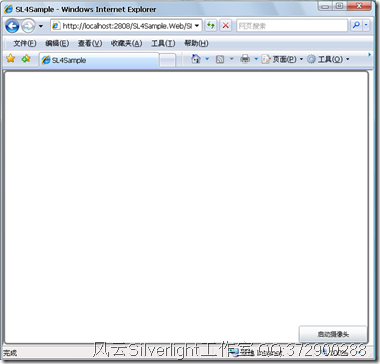380x364 pixels.
Task: Open the 编辑(E) menu
Action: tap(57, 43)
